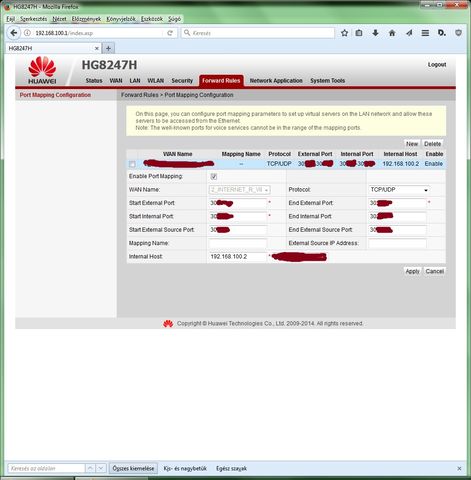Image resolution: width=471 pixels, height=480 pixels.
Task: Open the Könyvjelzők menu
Action: (121, 19)
